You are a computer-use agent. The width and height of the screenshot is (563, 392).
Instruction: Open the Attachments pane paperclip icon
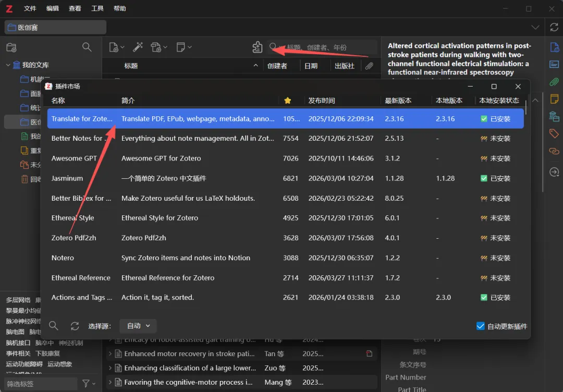pyautogui.click(x=554, y=82)
